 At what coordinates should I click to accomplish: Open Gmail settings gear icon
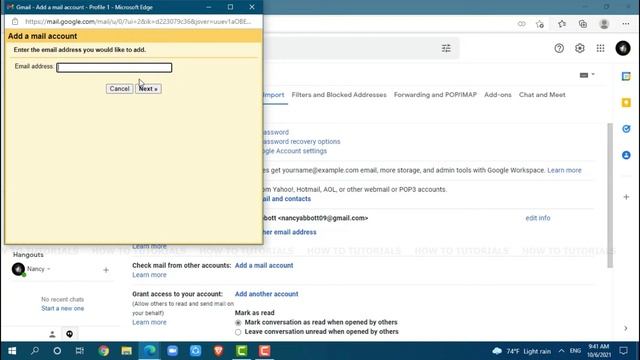[580, 48]
